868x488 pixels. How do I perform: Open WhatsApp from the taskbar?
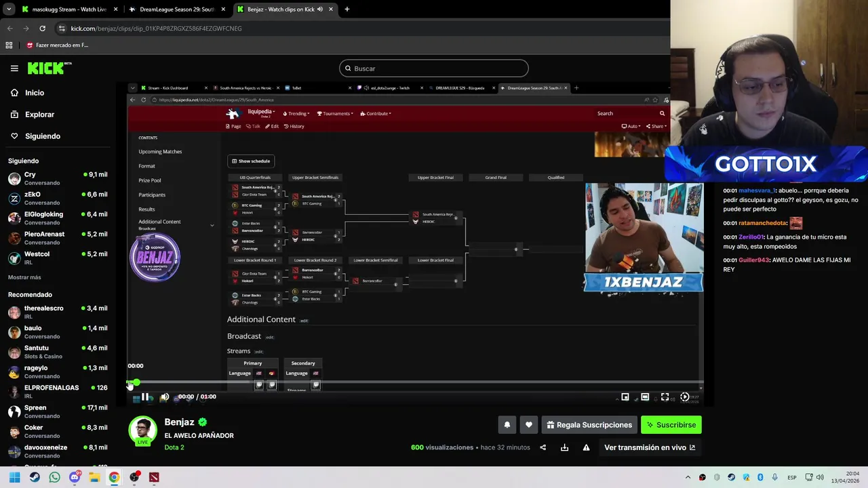coord(54,477)
